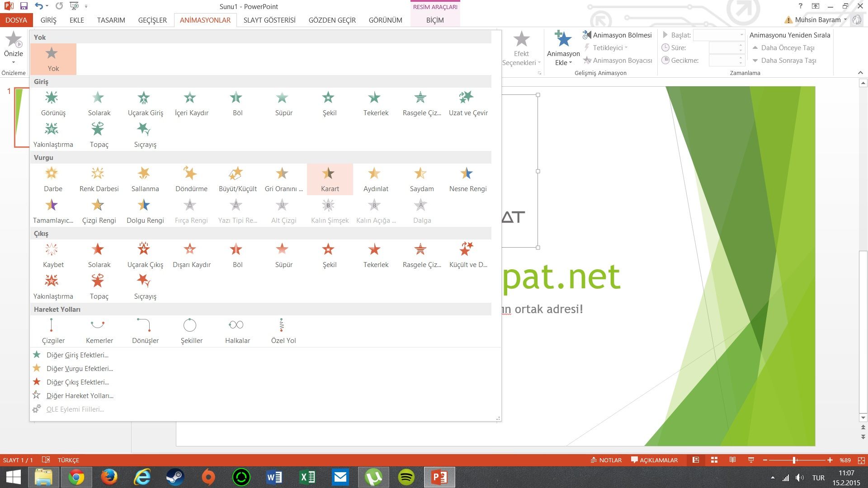Viewport: 868px width, 488px height.
Task: Apply the Karart emphasis effect
Action: click(330, 179)
